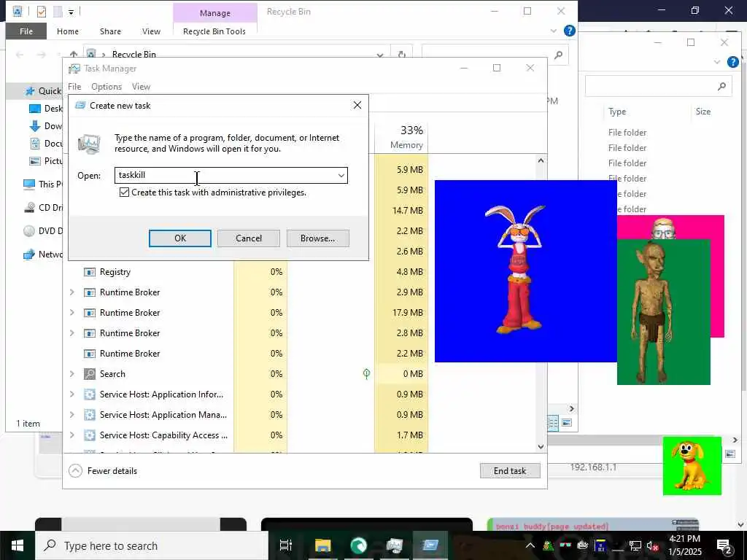Confirm the new task with OK
This screenshot has width=747, height=560.
click(x=180, y=238)
